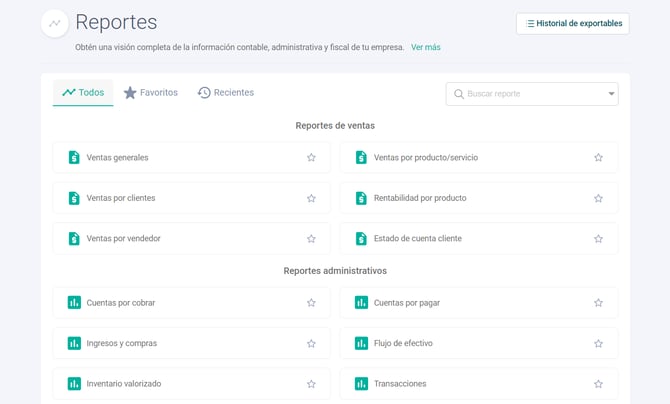Click the Ventas generales document icon

(74, 157)
